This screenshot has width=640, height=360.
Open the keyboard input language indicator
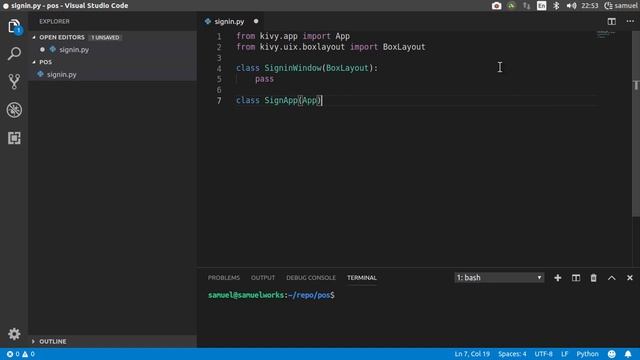tap(542, 6)
